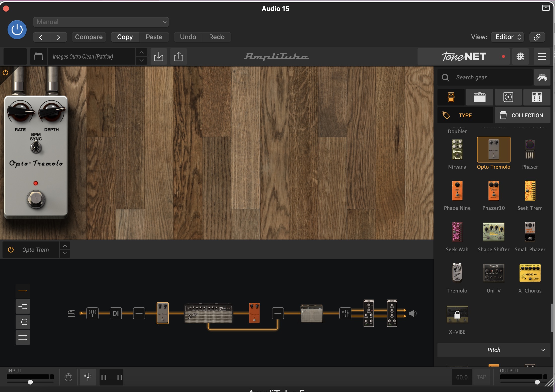Select the rack effects category tab
The width and height of the screenshot is (555, 392).
pyautogui.click(x=537, y=97)
